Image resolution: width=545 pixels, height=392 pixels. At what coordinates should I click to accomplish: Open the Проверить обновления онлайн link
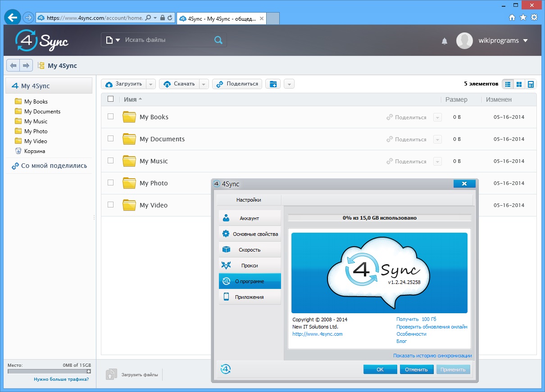(431, 327)
